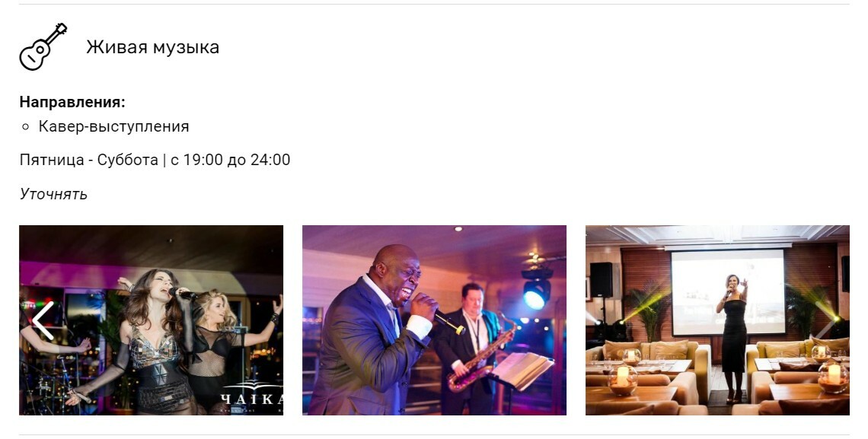Click the italic Уточнять note
868x439 pixels.
point(54,194)
